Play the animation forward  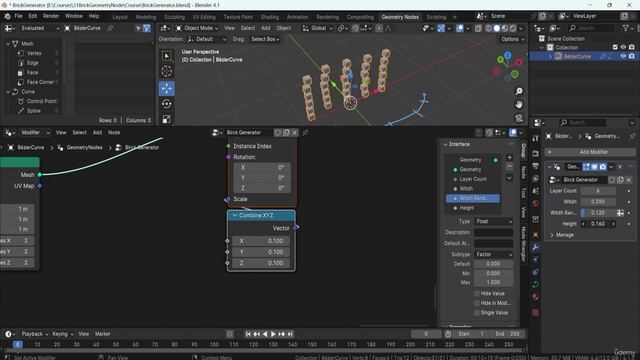click(x=273, y=334)
